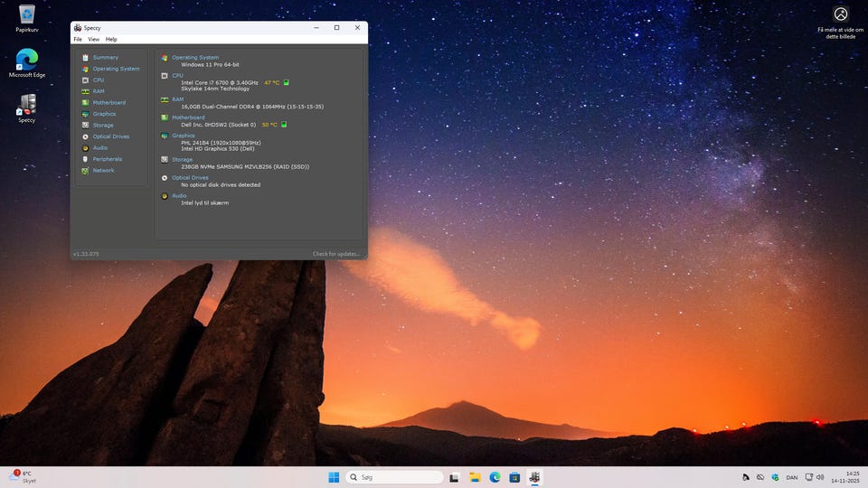Image resolution: width=868 pixels, height=488 pixels.
Task: Select RAM in the left sidebar
Action: 99,91
